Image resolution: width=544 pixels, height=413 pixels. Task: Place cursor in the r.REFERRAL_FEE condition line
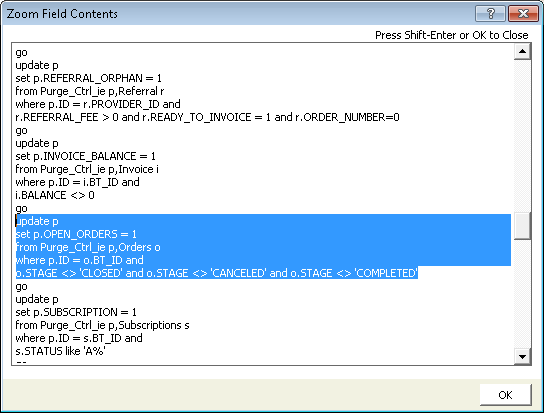[x=207, y=117]
